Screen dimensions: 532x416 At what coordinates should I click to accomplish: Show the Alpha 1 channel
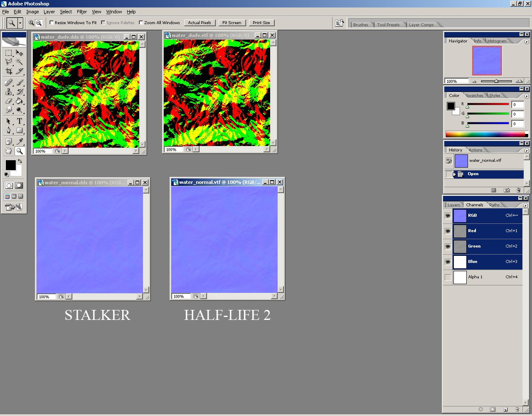pyautogui.click(x=448, y=277)
